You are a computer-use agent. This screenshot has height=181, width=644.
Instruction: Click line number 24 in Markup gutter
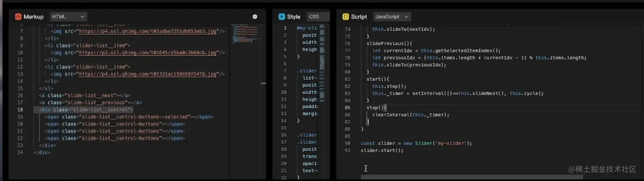[20, 152]
